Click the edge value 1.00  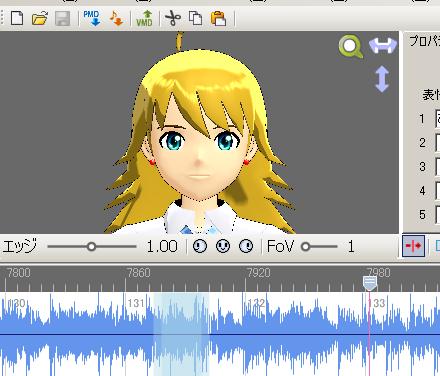pyautogui.click(x=162, y=247)
